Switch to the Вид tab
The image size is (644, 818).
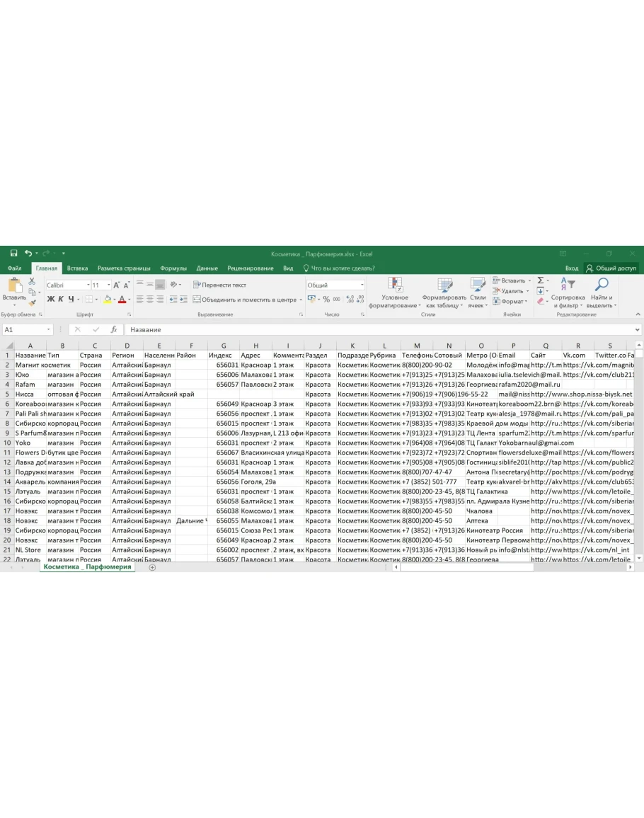tap(288, 268)
